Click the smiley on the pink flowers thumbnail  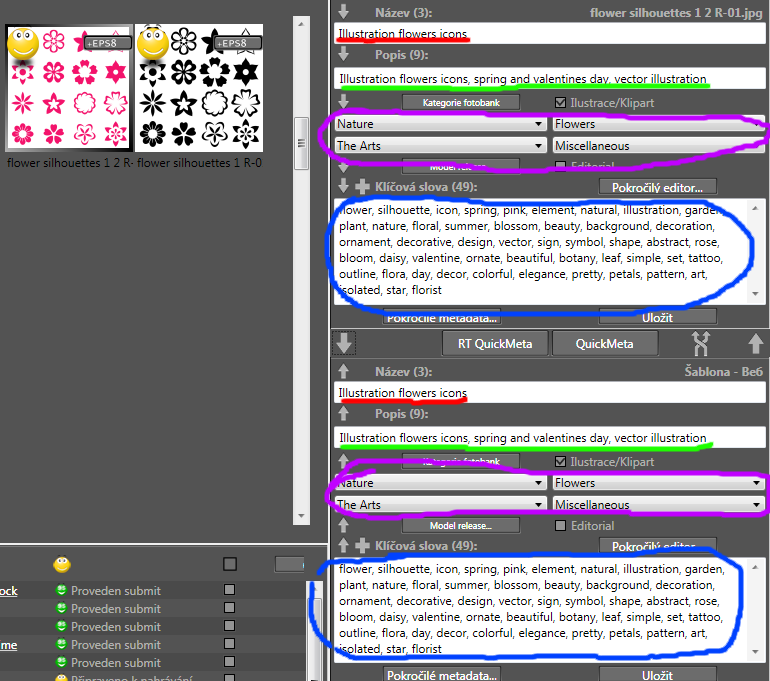pyautogui.click(x=23, y=43)
